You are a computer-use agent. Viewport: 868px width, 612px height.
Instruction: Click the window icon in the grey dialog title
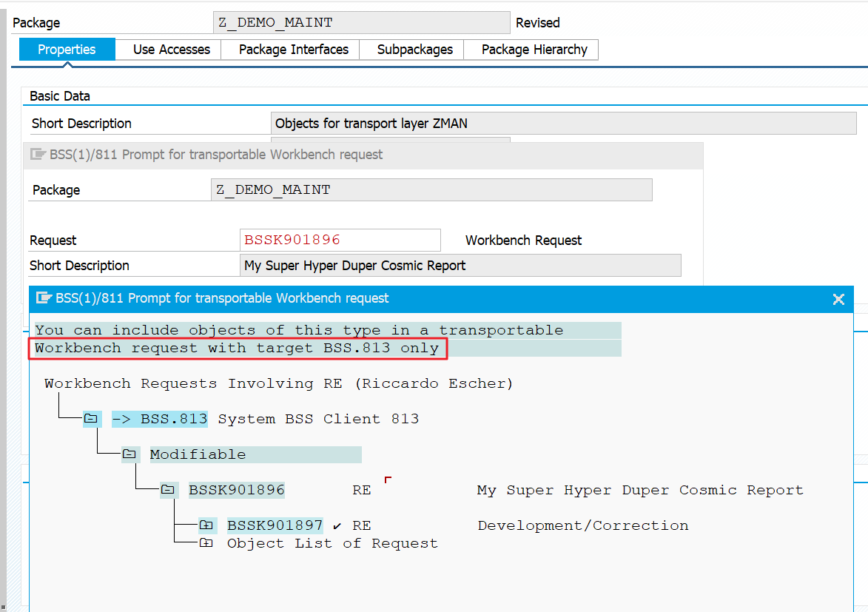[x=38, y=155]
